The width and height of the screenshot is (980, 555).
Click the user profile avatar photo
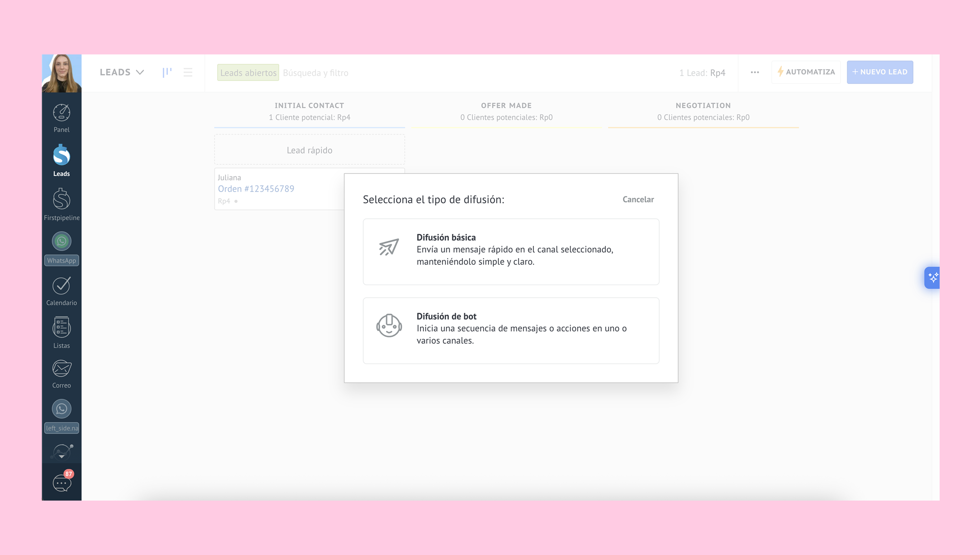tap(61, 73)
